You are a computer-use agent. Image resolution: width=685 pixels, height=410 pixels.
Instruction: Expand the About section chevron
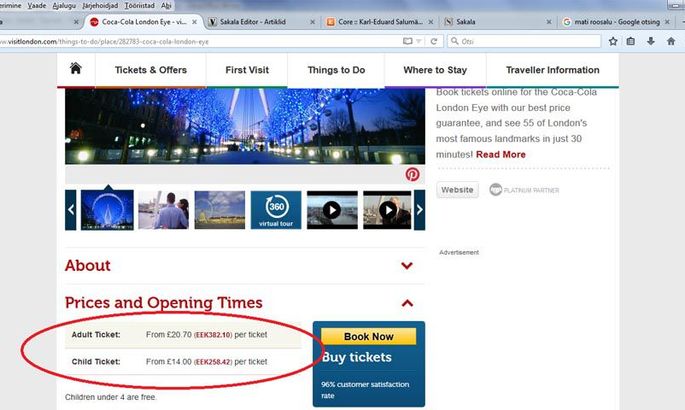coord(407,265)
